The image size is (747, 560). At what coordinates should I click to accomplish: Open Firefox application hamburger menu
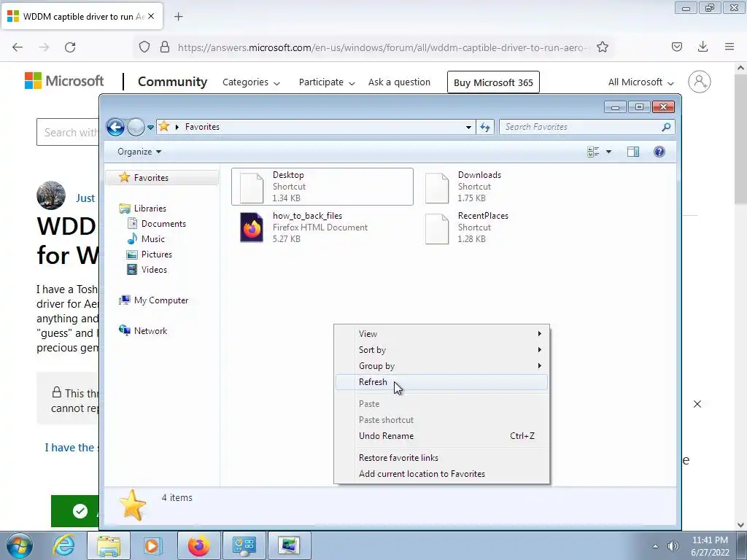click(729, 47)
